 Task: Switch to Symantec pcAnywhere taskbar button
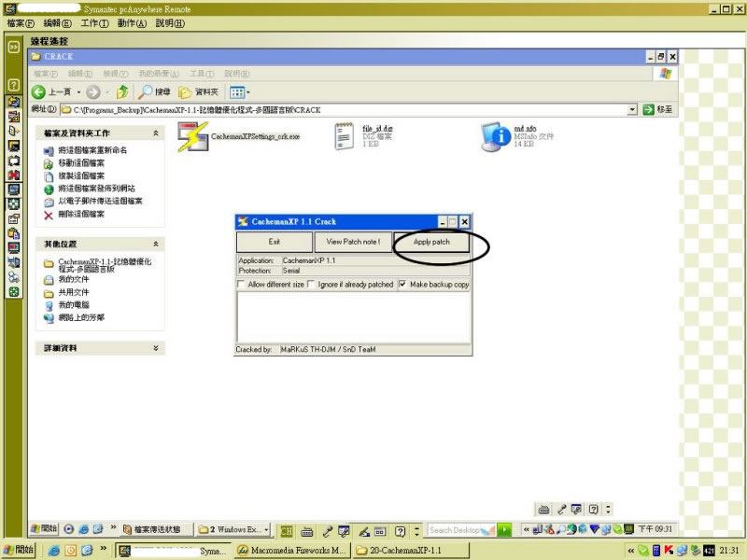click(x=174, y=551)
